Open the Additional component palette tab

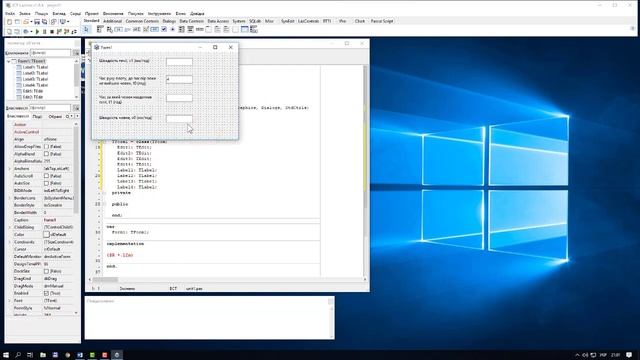112,21
